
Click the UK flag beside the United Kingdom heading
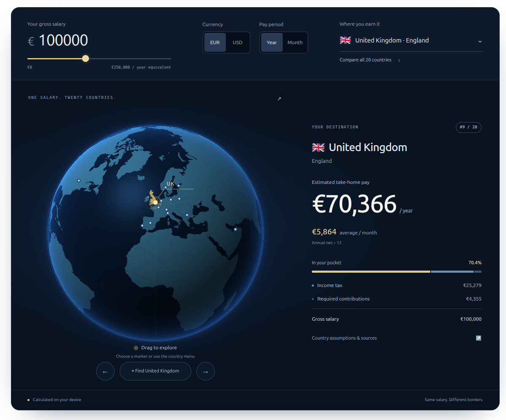point(319,147)
